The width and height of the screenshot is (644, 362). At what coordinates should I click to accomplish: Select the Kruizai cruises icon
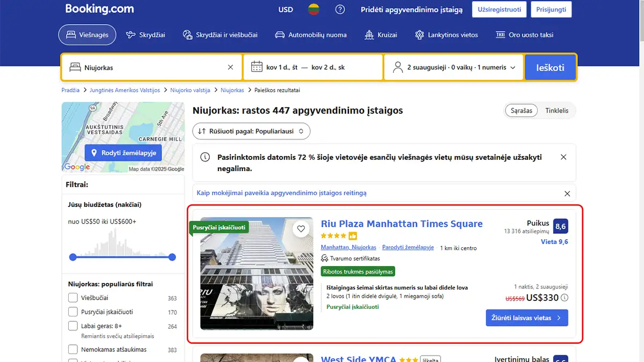[369, 34]
